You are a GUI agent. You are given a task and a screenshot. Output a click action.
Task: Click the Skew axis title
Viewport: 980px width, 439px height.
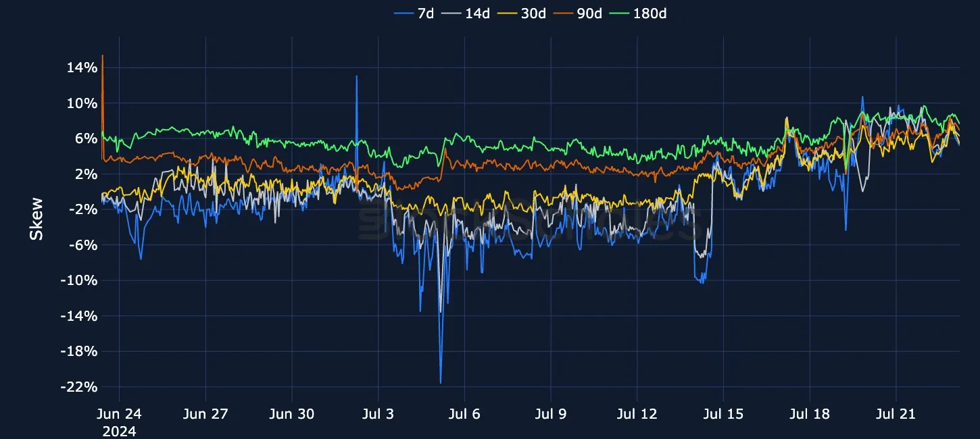pos(36,219)
